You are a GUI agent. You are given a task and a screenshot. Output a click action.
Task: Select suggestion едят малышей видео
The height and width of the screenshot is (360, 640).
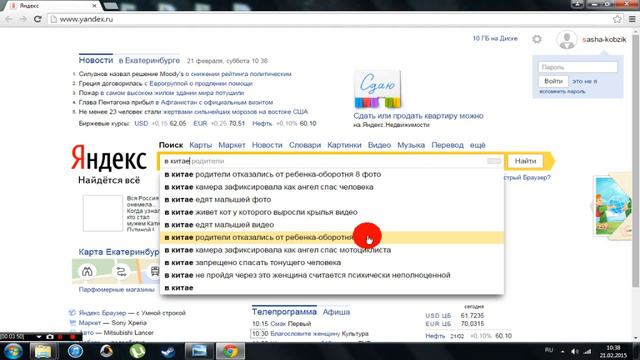(x=332, y=225)
